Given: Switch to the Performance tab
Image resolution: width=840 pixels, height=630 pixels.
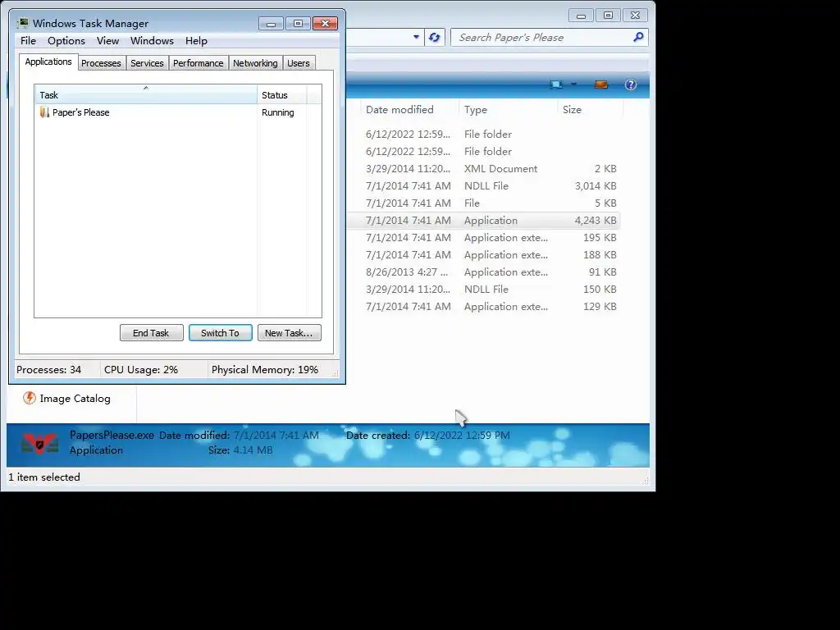Looking at the screenshot, I should coord(199,63).
